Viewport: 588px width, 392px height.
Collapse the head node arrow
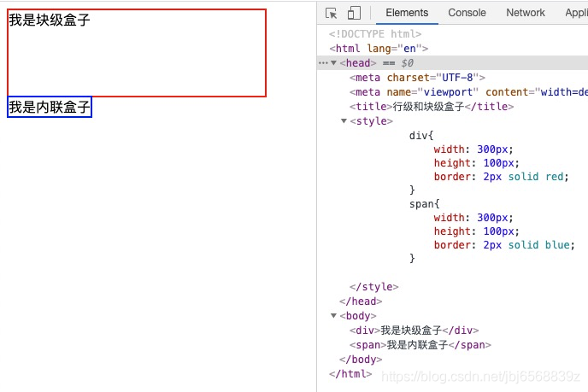333,62
